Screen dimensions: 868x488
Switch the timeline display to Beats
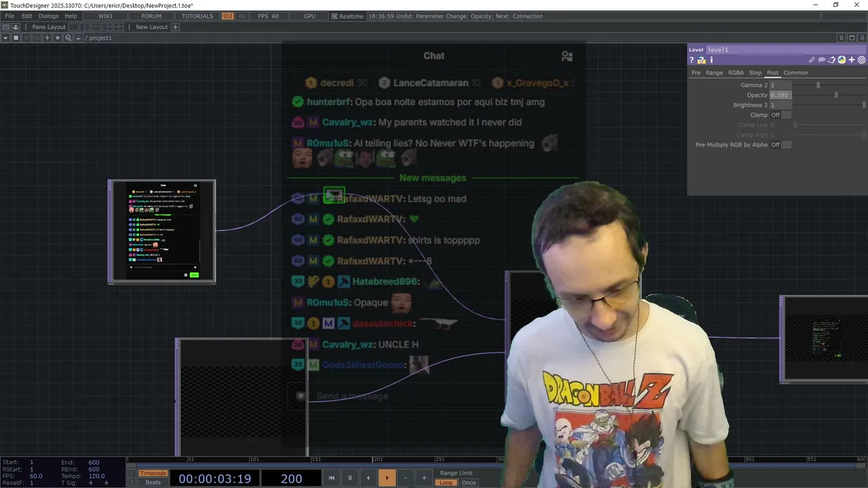click(x=153, y=483)
